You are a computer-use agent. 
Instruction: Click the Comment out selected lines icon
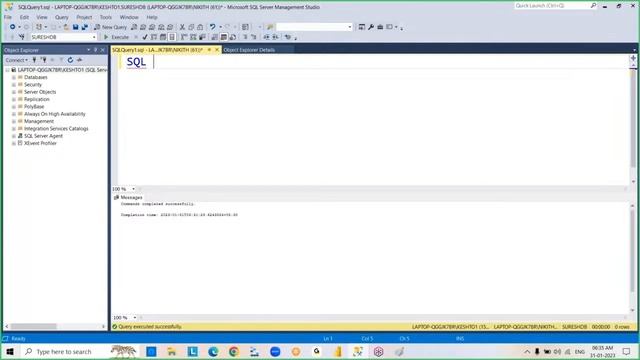[x=245, y=37]
